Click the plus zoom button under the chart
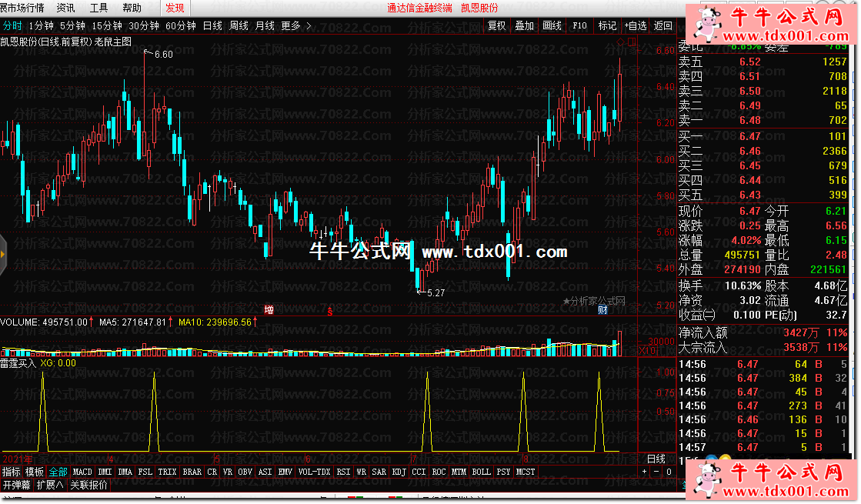The height and width of the screenshot is (504, 861). (x=645, y=472)
